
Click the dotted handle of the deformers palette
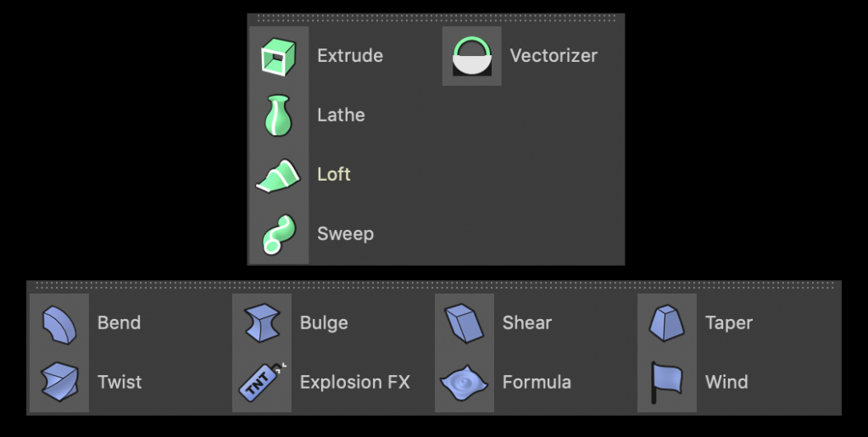point(434,286)
